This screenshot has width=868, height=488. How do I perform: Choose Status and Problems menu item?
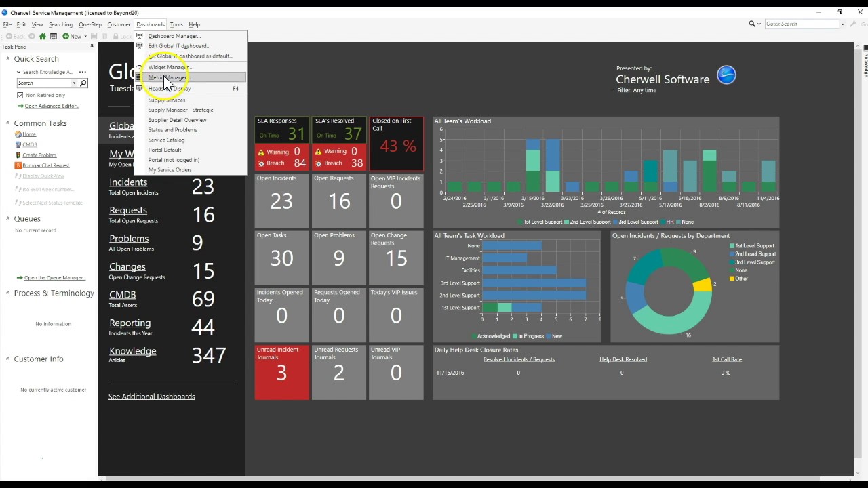click(x=191, y=130)
